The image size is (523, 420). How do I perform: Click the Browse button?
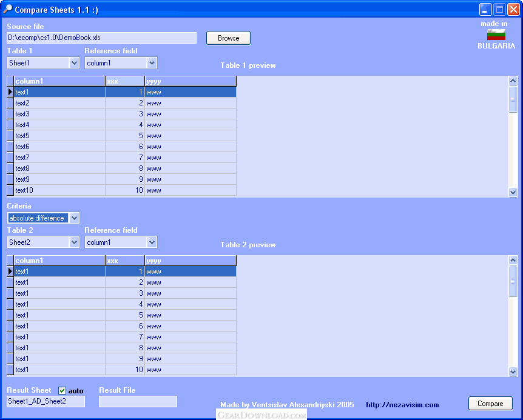229,38
